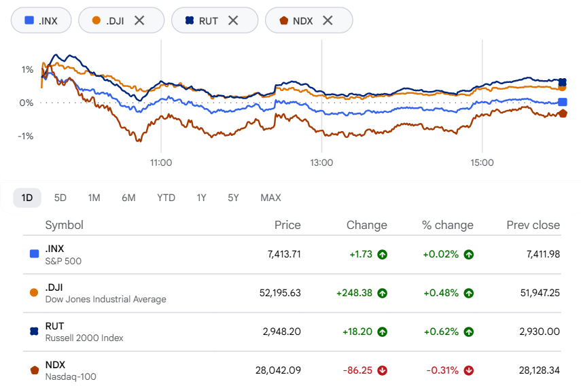Open the S&P 500 .INX row
581x392 pixels.
[x=292, y=255]
